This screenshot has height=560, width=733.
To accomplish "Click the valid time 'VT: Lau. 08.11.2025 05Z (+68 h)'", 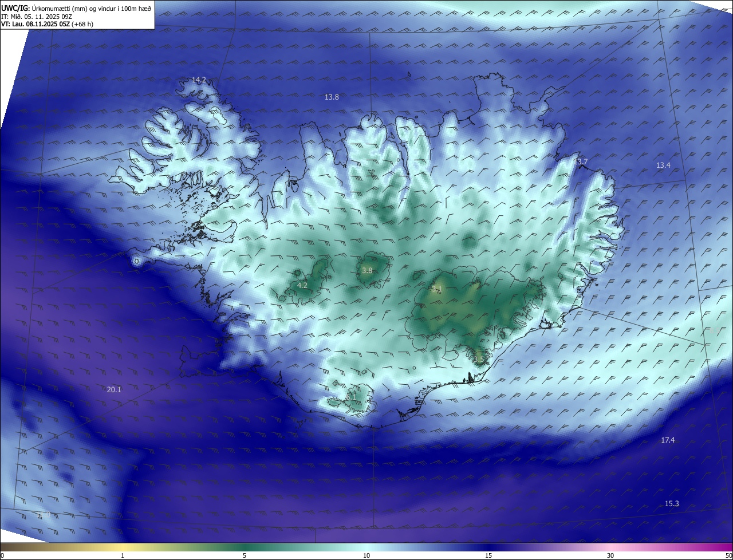I will (48, 24).
